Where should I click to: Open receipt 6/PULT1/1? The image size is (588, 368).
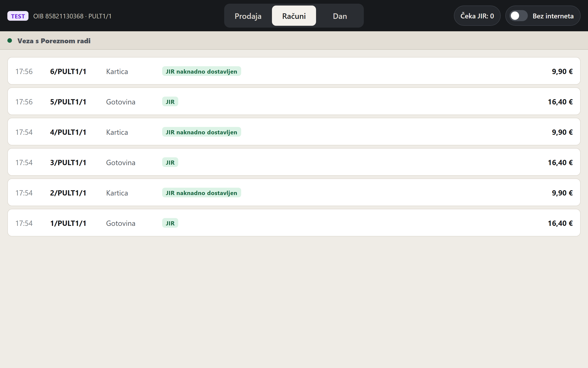click(294, 71)
